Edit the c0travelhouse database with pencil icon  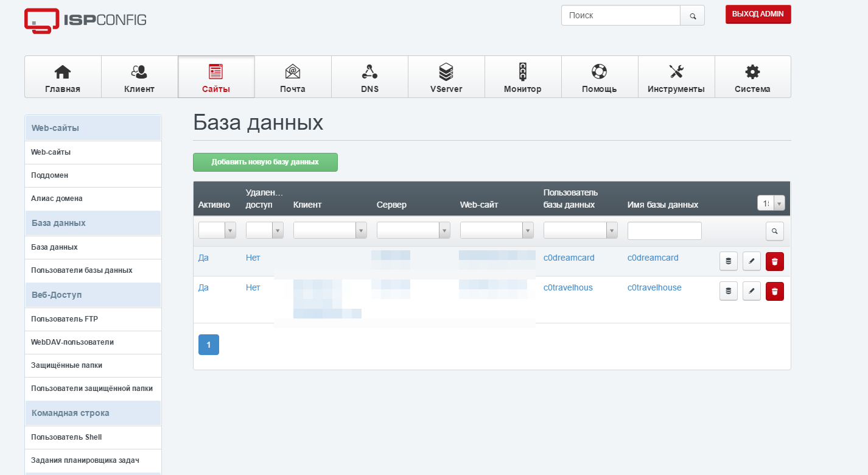(x=752, y=291)
